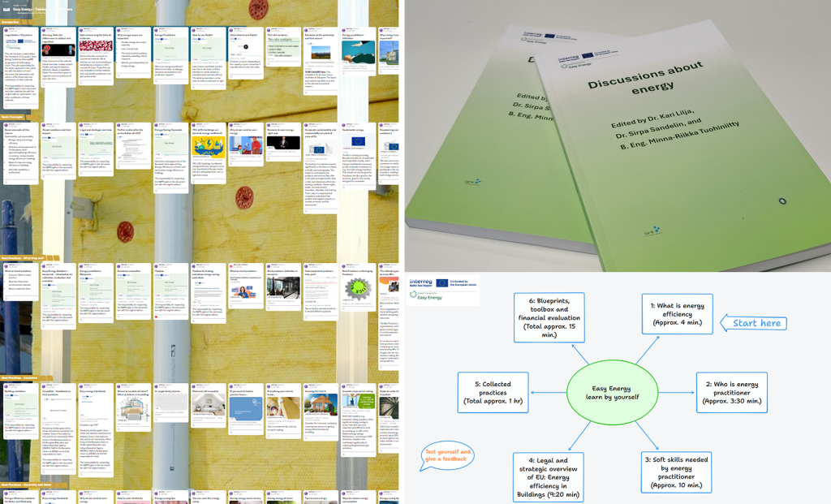
Task: Click the Co-funded by European Union logo
Action: (456, 283)
